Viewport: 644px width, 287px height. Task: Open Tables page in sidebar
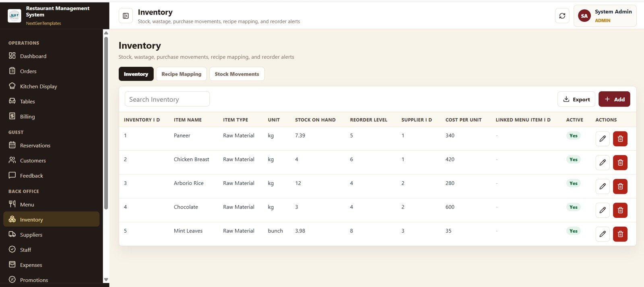[52, 101]
